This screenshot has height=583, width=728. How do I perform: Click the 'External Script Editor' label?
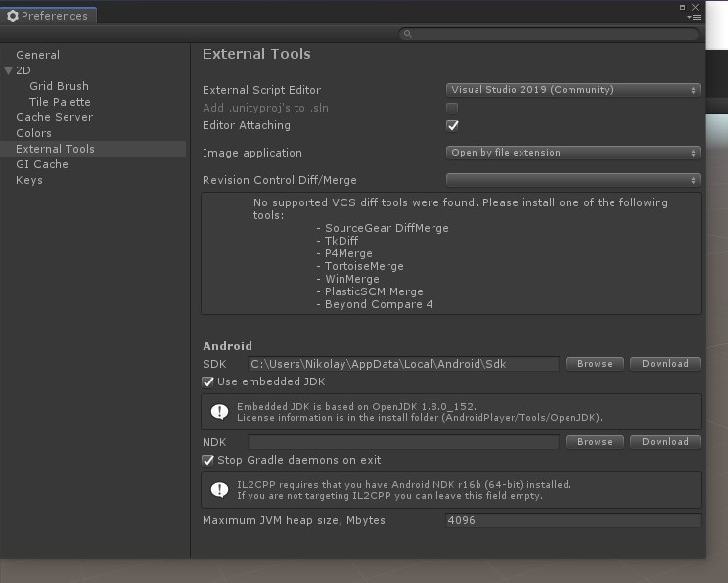[x=262, y=90]
